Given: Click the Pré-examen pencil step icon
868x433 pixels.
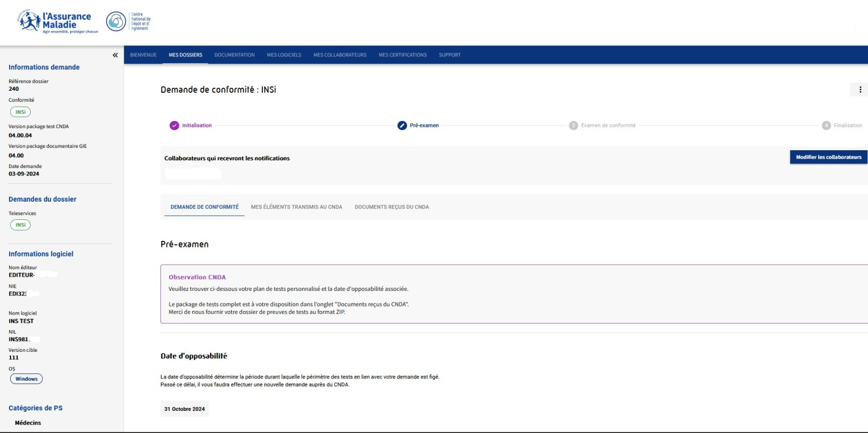Looking at the screenshot, I should coord(402,126).
